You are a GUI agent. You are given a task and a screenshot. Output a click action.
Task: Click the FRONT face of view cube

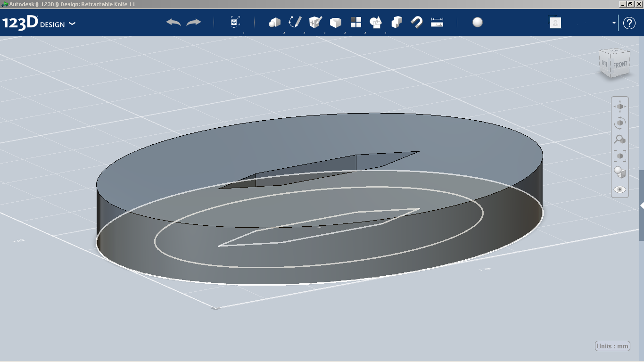(620, 65)
